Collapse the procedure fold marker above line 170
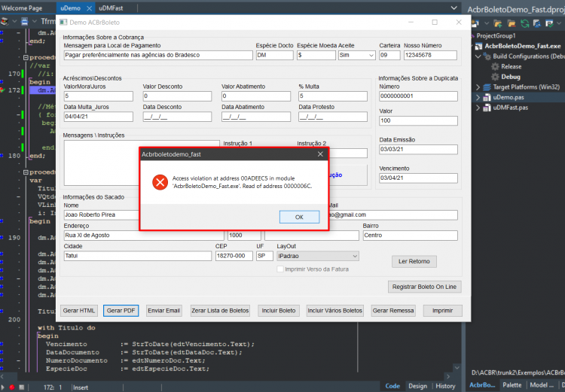This screenshot has height=392, width=565. coord(26,57)
